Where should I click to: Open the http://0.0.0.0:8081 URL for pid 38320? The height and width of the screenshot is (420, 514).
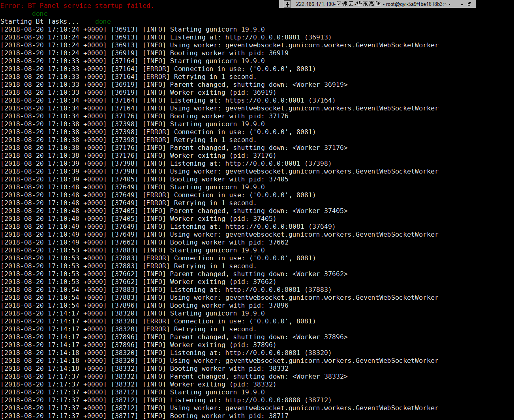pos(263,353)
